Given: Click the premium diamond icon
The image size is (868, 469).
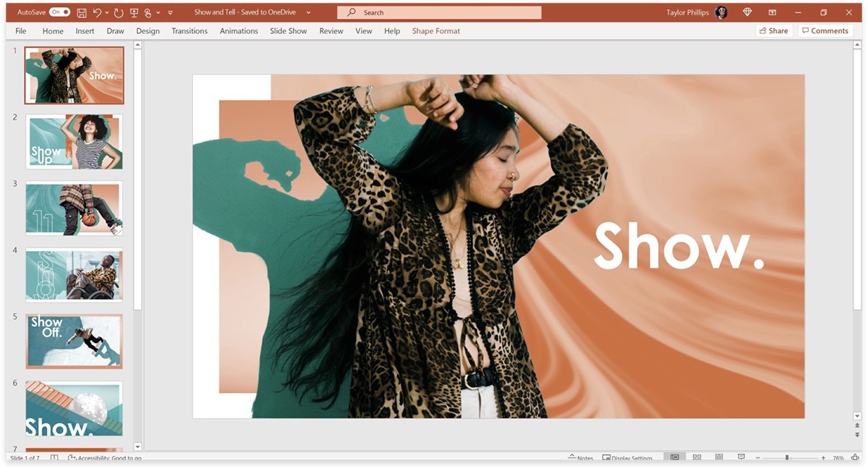Looking at the screenshot, I should point(747,12).
